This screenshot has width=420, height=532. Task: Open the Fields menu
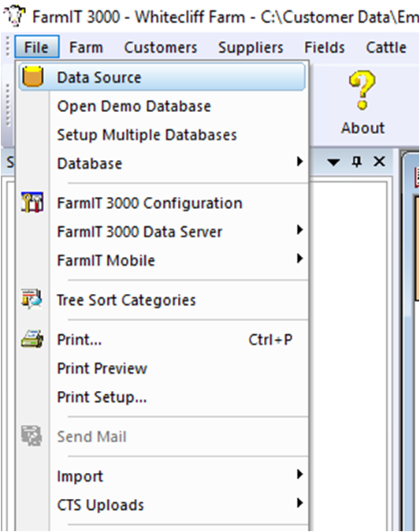coord(325,47)
